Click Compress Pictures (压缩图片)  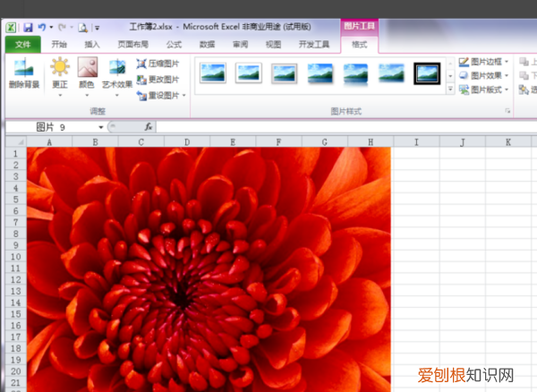coord(158,64)
